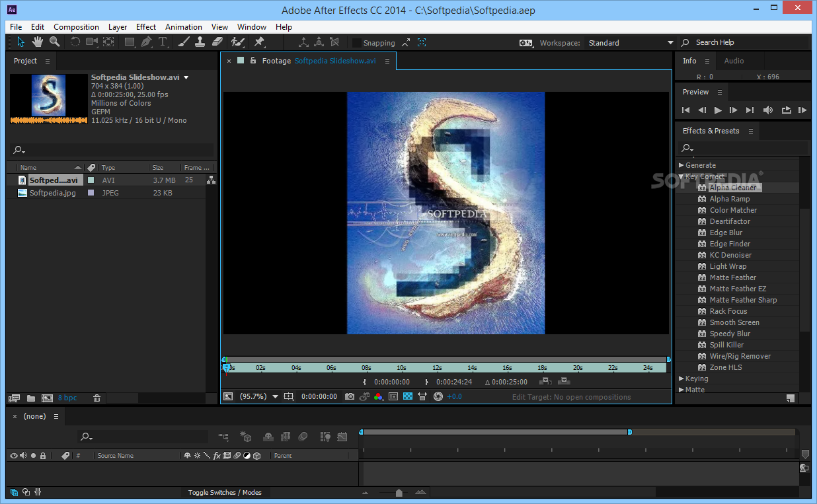The image size is (817, 504).
Task: Click the Toggle Switches / Modes button
Action: [225, 493]
